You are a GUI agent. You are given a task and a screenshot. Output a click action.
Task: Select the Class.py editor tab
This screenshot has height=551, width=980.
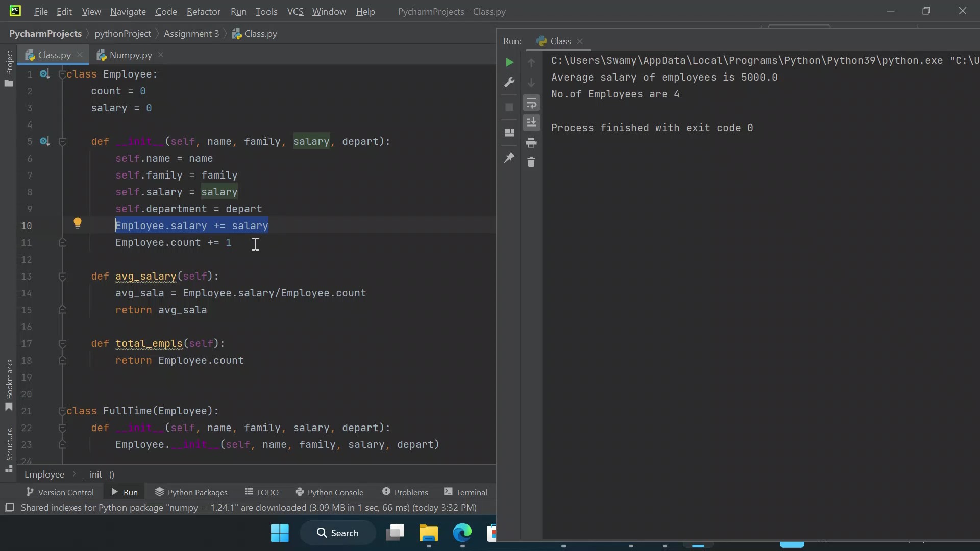(x=54, y=55)
